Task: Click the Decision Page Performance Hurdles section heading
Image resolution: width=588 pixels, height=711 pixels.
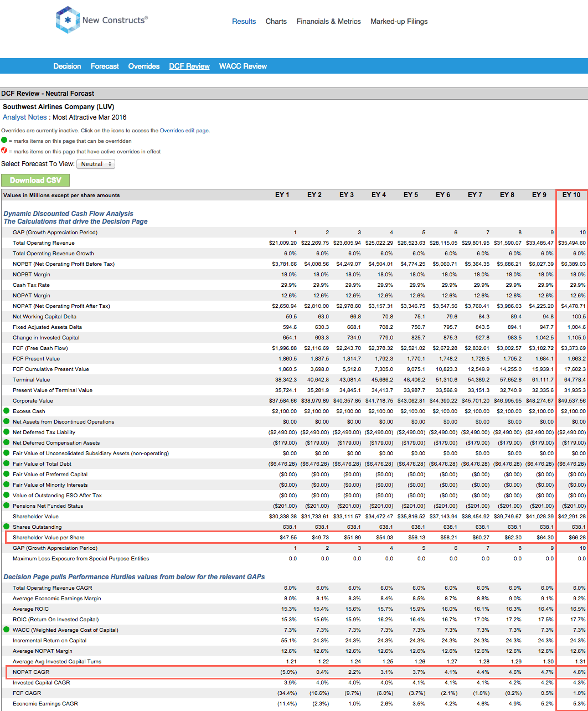Action: click(135, 576)
